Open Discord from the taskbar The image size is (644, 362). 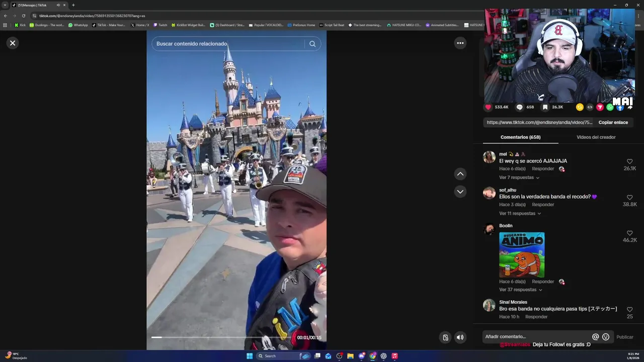361,356
